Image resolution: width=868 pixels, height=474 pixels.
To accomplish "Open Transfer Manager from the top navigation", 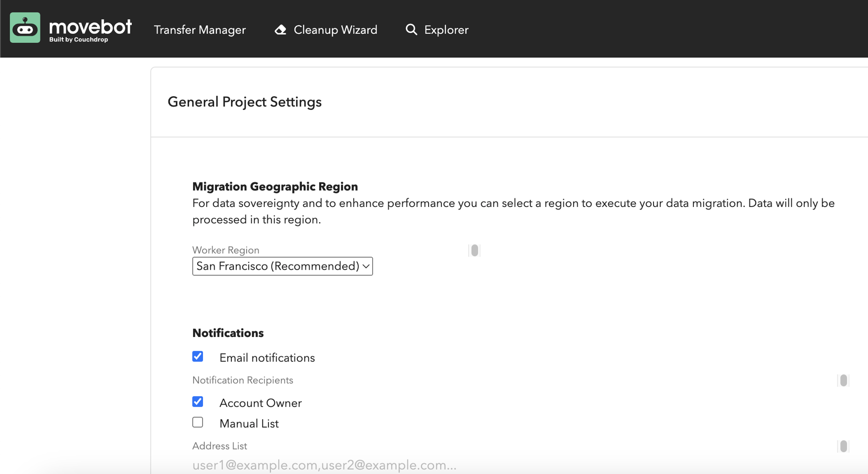I will tap(199, 30).
